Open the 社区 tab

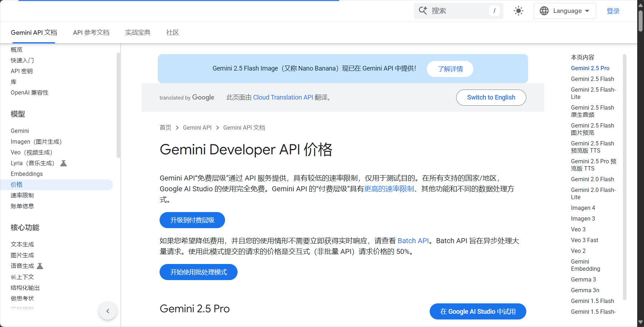172,33
